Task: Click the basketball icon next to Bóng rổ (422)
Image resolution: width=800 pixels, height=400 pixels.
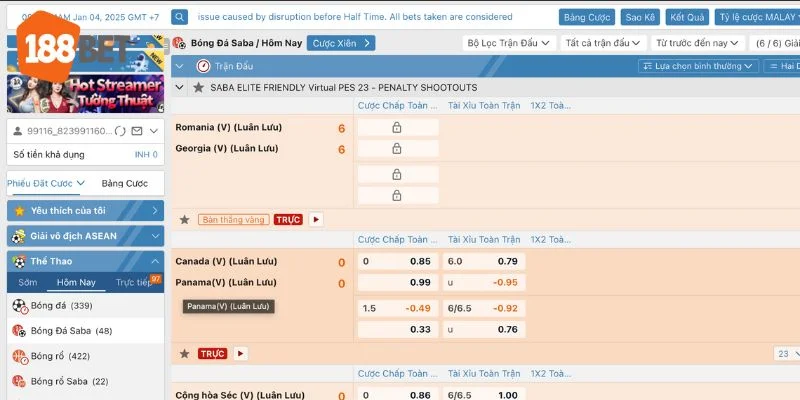Action: [x=18, y=356]
